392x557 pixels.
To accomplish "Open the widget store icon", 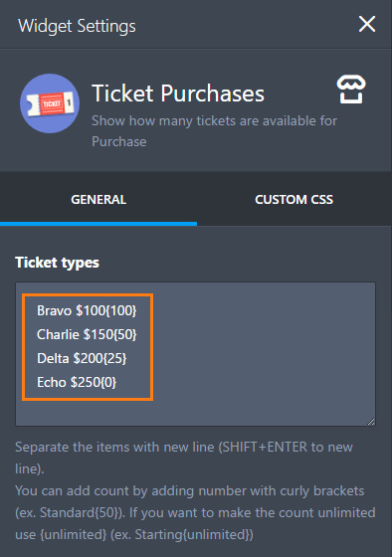I will pyautogui.click(x=351, y=90).
